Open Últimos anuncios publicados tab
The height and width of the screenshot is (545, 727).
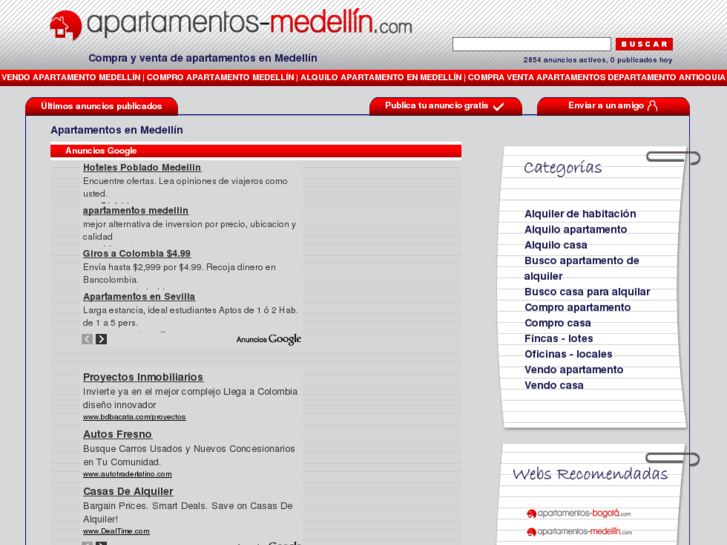click(102, 106)
